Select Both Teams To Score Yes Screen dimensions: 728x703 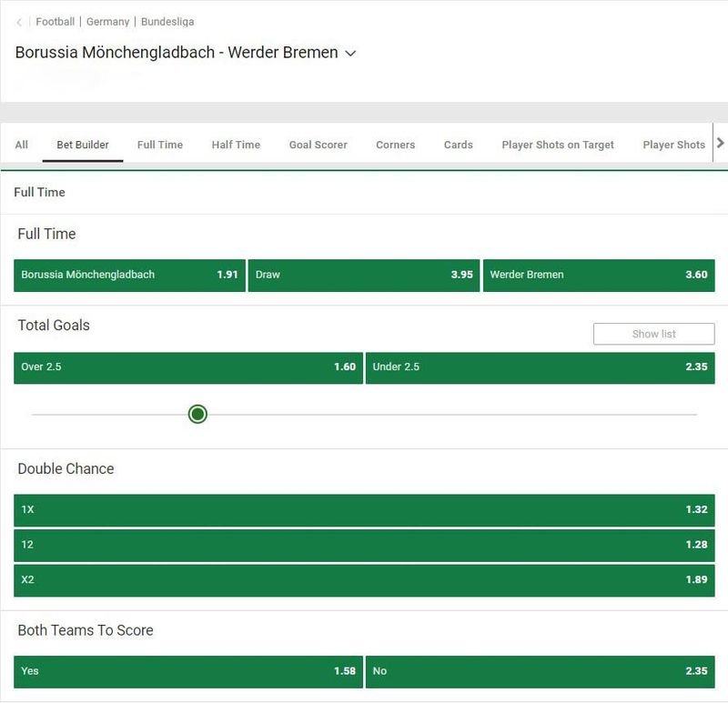coord(188,671)
